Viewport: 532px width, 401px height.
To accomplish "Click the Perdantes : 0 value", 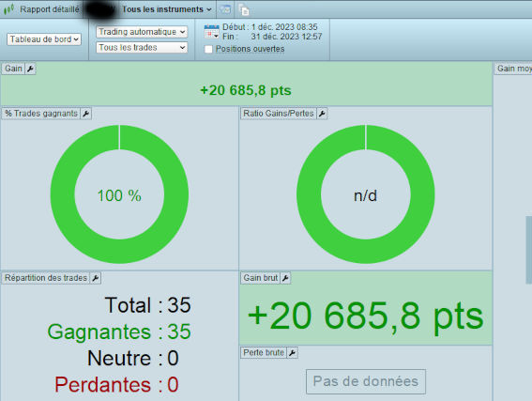I will coord(116,385).
